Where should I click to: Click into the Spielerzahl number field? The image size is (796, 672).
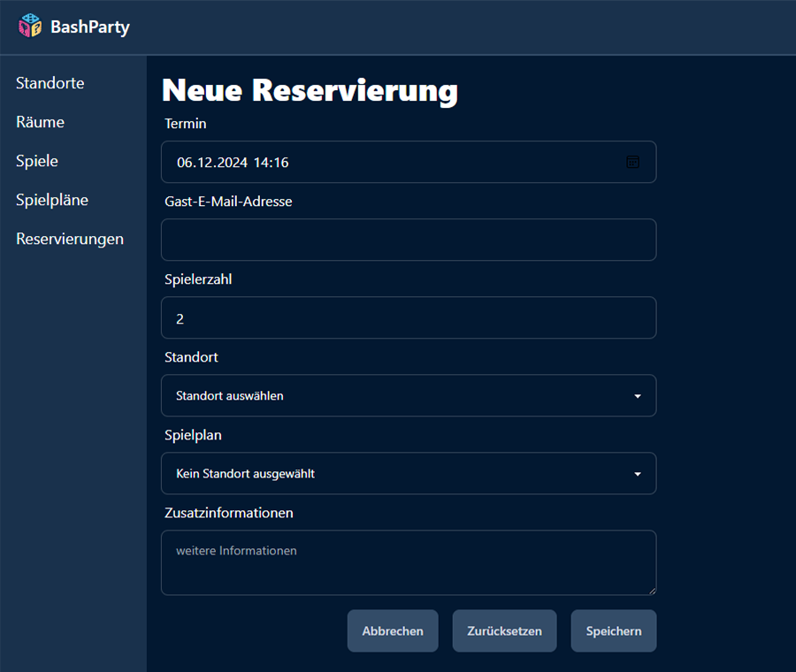[x=409, y=317]
